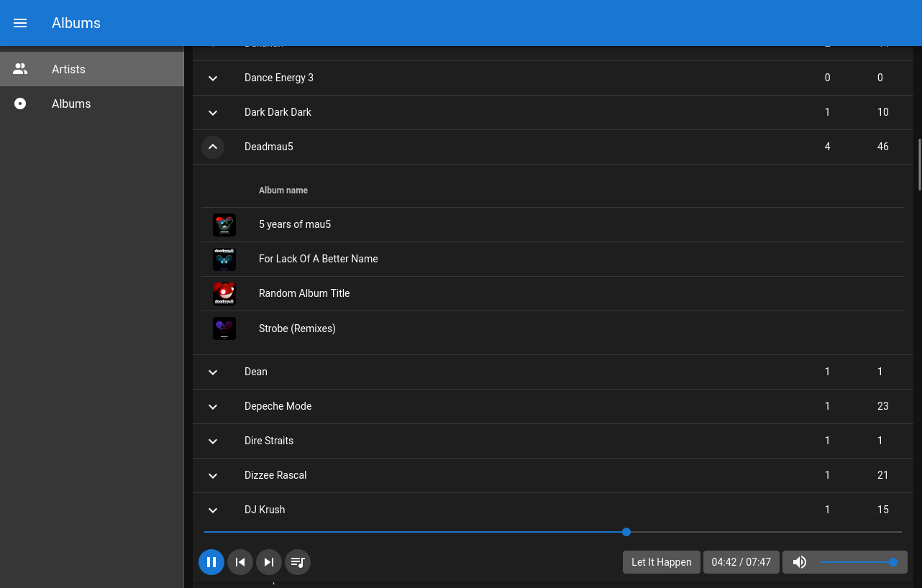Click the Let It Happen track button
This screenshot has width=922, height=588.
tap(662, 562)
